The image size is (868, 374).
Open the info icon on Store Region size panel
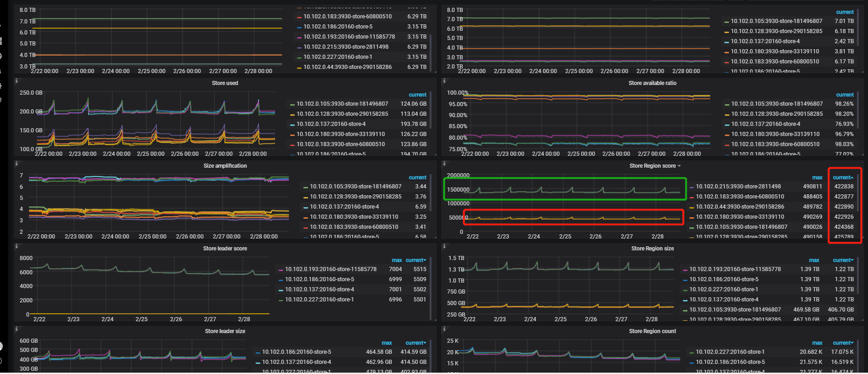[444, 246]
